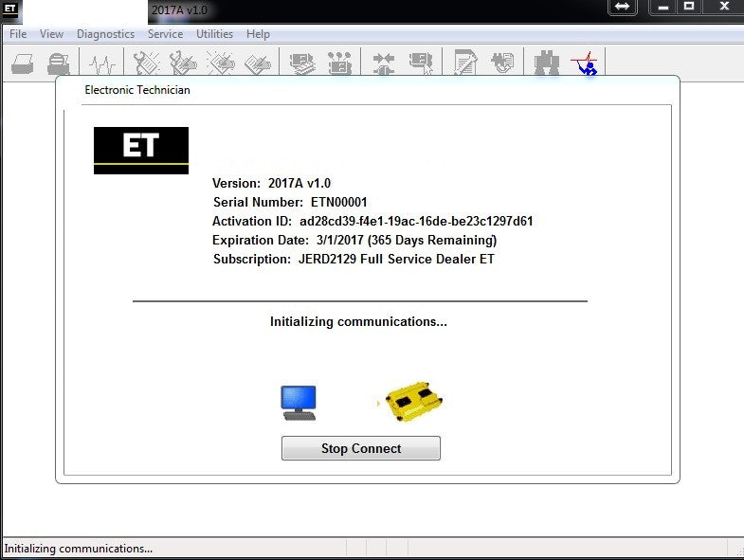Maximize the ET window
The image size is (744, 560).
click(689, 7)
